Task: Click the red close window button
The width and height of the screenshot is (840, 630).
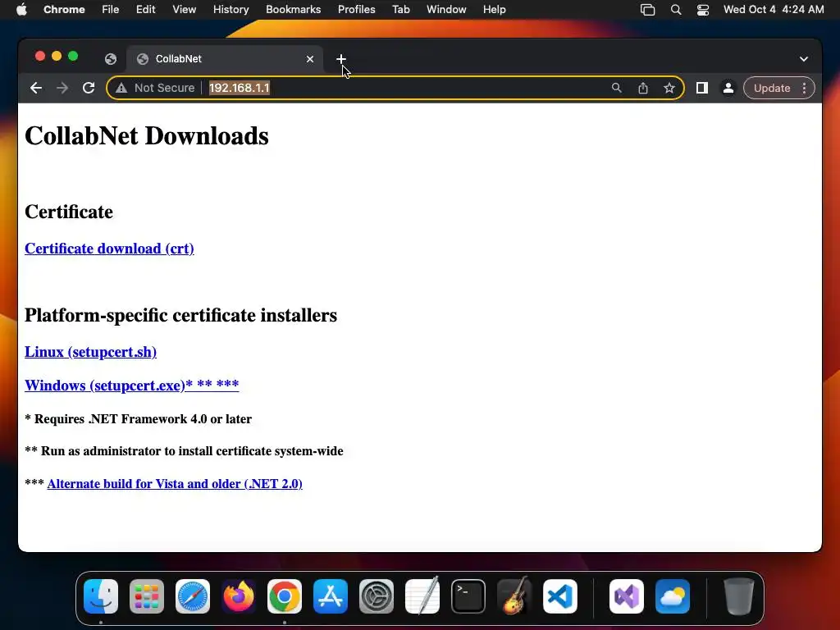Action: [x=40, y=57]
